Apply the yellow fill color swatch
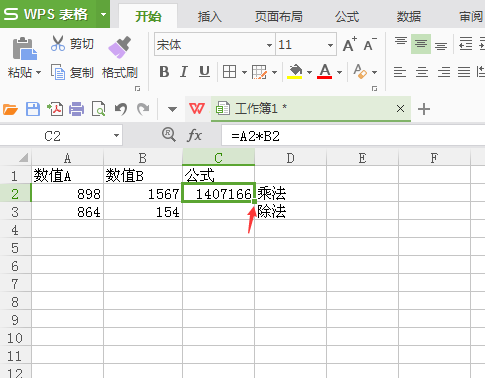485x378 pixels. tap(295, 72)
